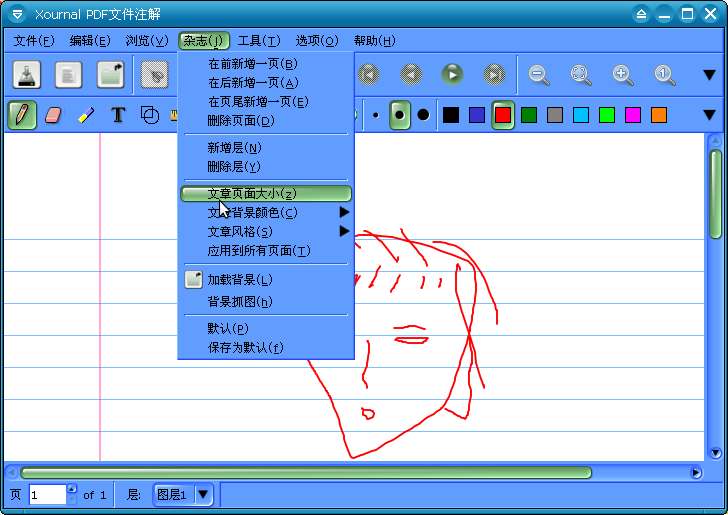
Task: Pick the magenta color swatch
Action: [633, 115]
